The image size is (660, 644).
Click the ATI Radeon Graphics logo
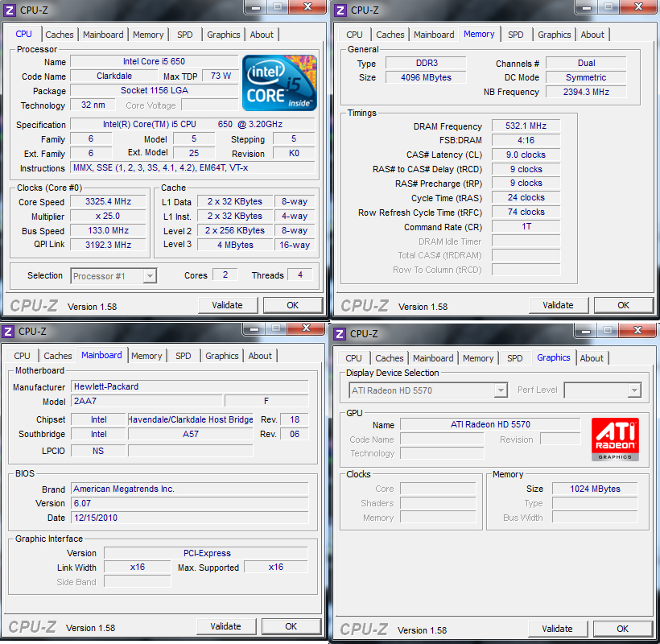[x=615, y=440]
